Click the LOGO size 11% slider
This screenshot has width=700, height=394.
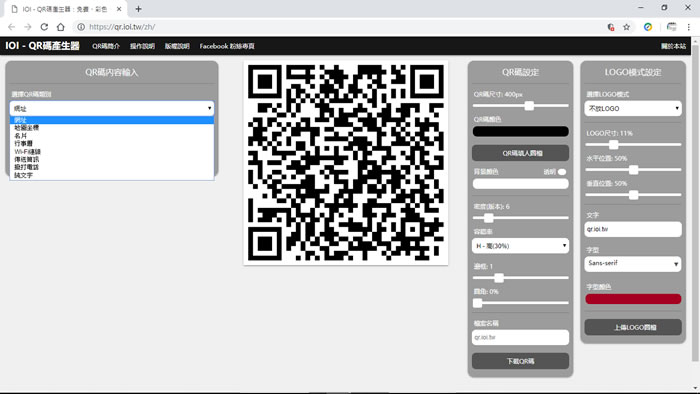pyautogui.click(x=633, y=145)
